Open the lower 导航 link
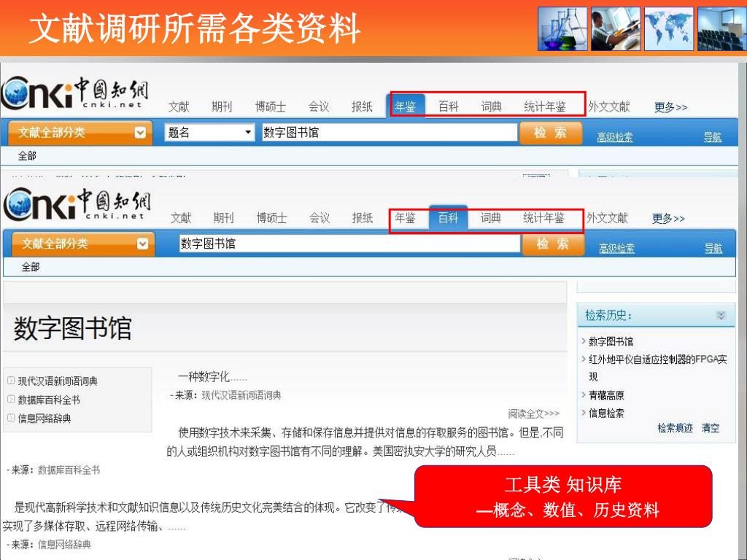This screenshot has width=747, height=560. pos(713,249)
